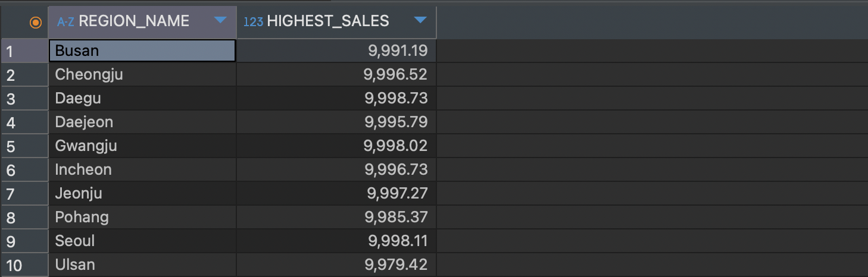Image resolution: width=868 pixels, height=277 pixels.
Task: Click the orange circle icon in grid corner
Action: [36, 22]
